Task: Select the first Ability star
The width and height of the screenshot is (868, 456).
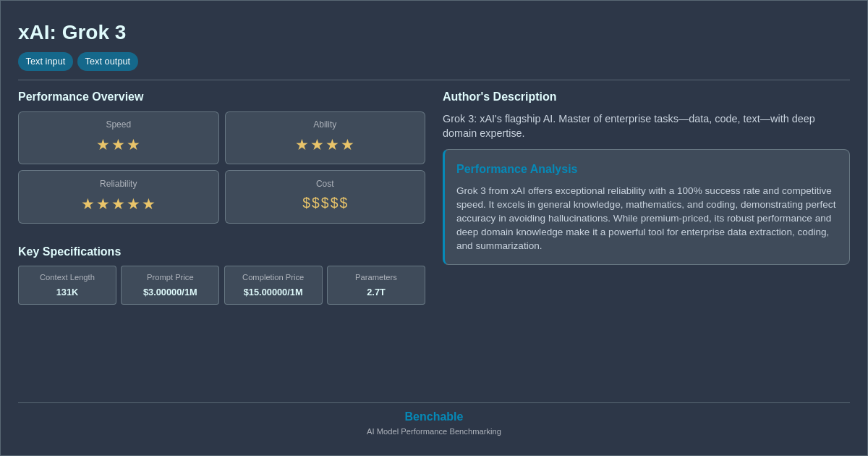Action: point(302,145)
